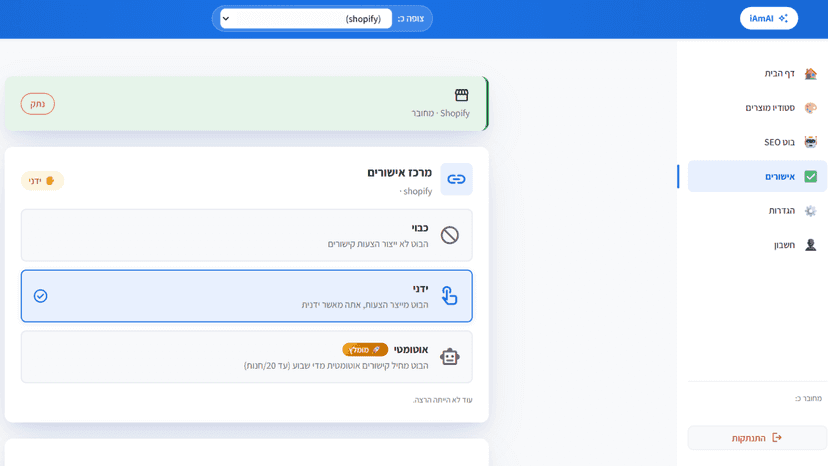The image size is (828, 466).
Task: Click the iAmAI logo button
Action: pyautogui.click(x=768, y=18)
